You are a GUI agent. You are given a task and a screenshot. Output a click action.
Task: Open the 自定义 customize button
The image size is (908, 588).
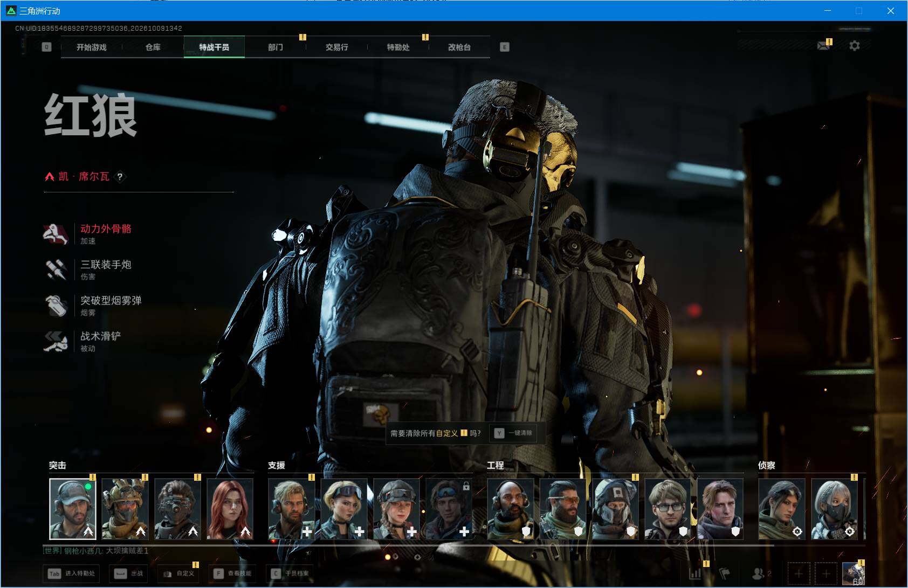coord(178,573)
